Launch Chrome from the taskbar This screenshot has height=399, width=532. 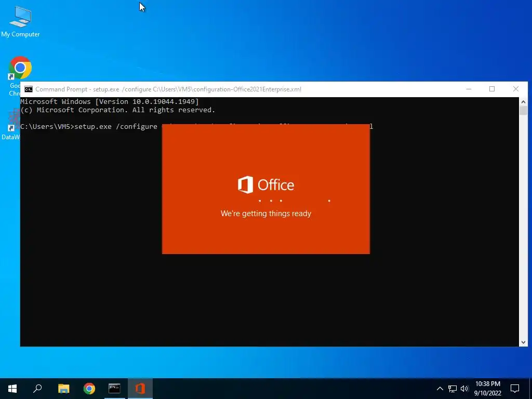[89, 389]
